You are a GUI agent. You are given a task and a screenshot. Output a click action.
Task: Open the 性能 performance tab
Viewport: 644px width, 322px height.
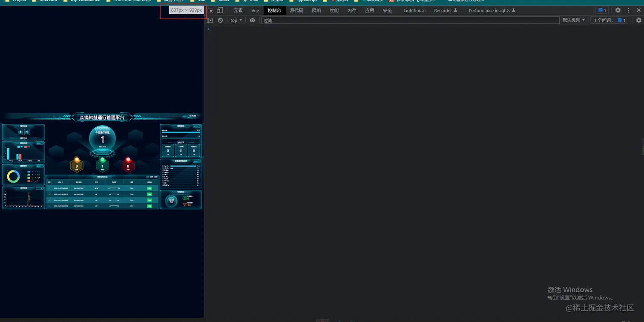tap(334, 11)
